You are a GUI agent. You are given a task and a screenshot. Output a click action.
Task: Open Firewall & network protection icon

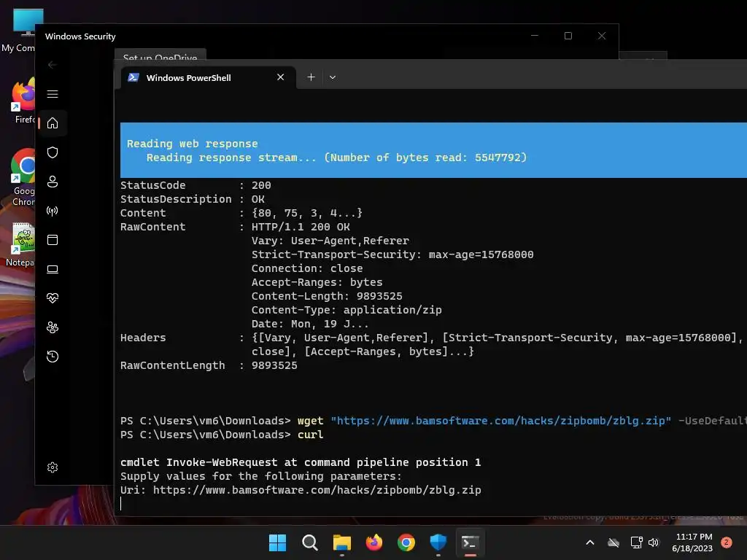(53, 211)
